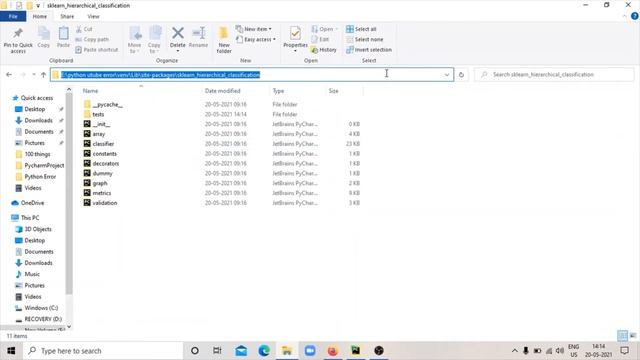
Task: Click the search sklearn_hierarchical_classification box
Action: pyautogui.click(x=554, y=75)
